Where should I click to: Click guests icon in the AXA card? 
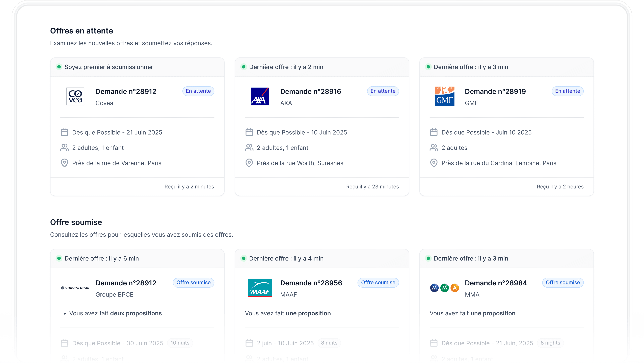tap(249, 148)
